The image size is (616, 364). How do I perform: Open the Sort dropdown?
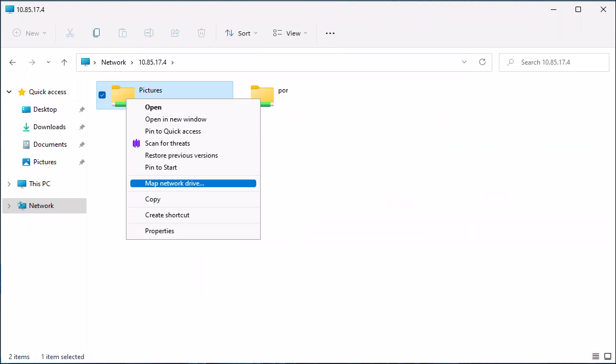pyautogui.click(x=241, y=33)
